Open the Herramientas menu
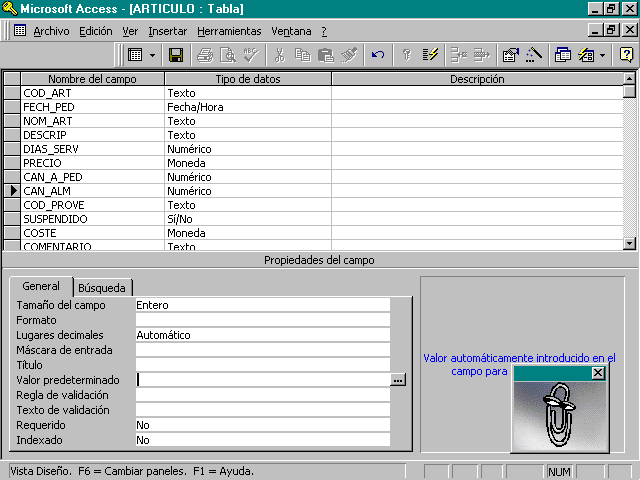 tap(229, 31)
